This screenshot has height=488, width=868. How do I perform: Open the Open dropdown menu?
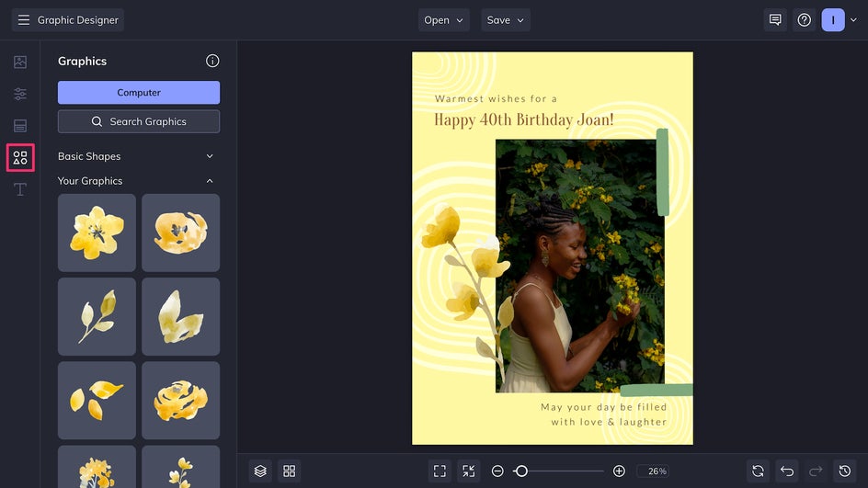[443, 20]
